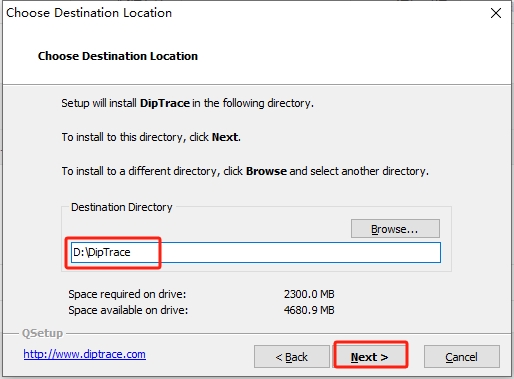Image resolution: width=514 pixels, height=379 pixels.
Task: Click into the D:\DipTrace destination directory field
Action: tap(256, 252)
